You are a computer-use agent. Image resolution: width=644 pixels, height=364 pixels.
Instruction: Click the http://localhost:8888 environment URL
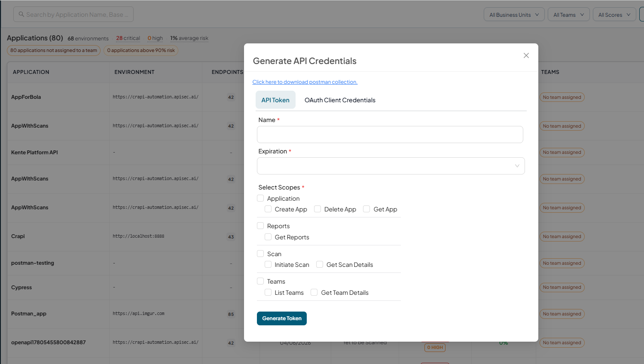pos(138,236)
